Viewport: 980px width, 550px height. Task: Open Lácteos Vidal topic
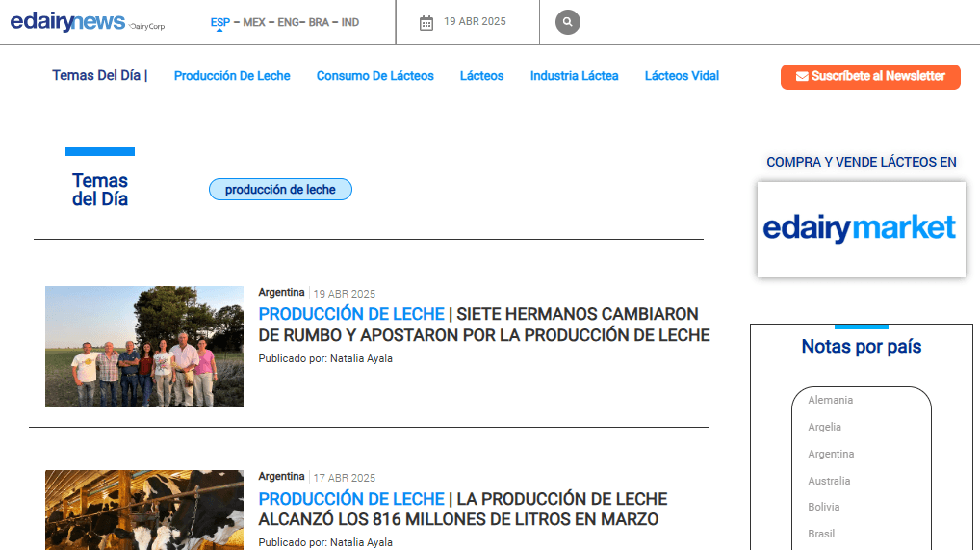point(682,76)
